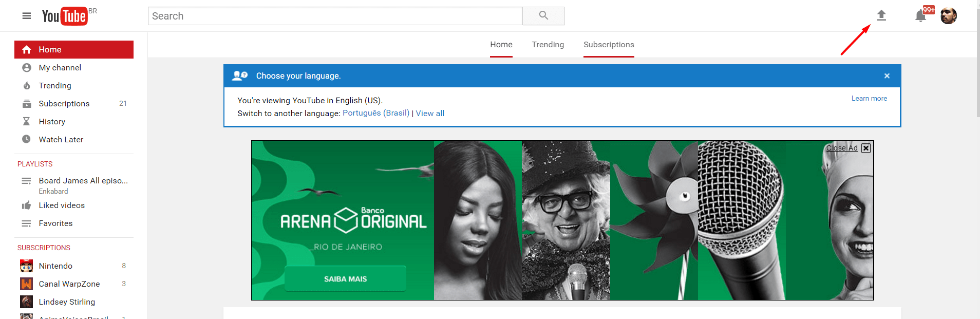Dismiss the language banner with X
The width and height of the screenshot is (980, 319).
point(887,76)
